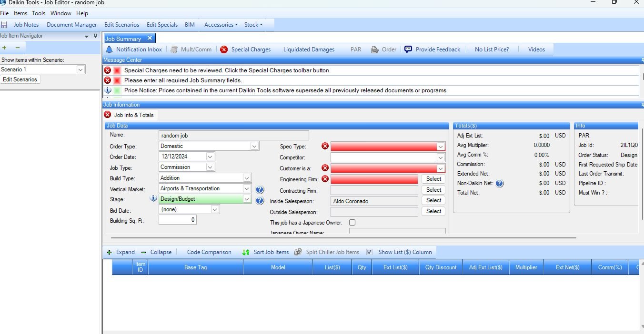644x334 pixels.
Task: Click the Building Sq. Ft input field
Action: pos(177,220)
